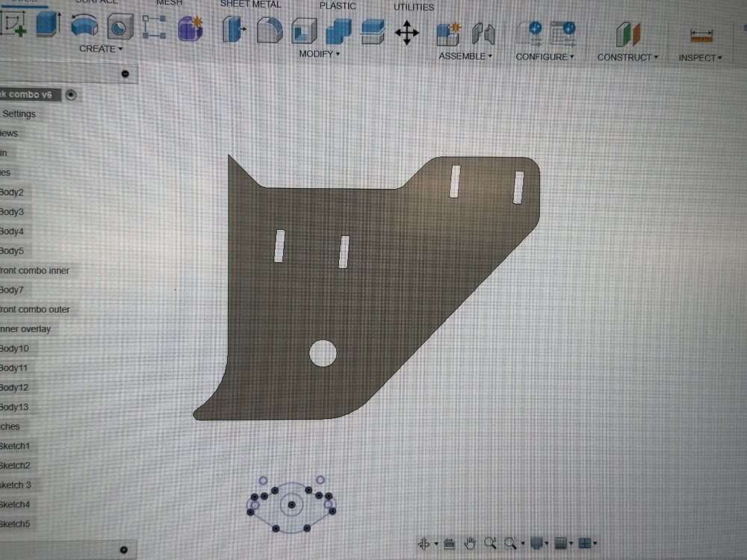
Task: Toggle the bottom panel round collapse button
Action: (x=124, y=550)
